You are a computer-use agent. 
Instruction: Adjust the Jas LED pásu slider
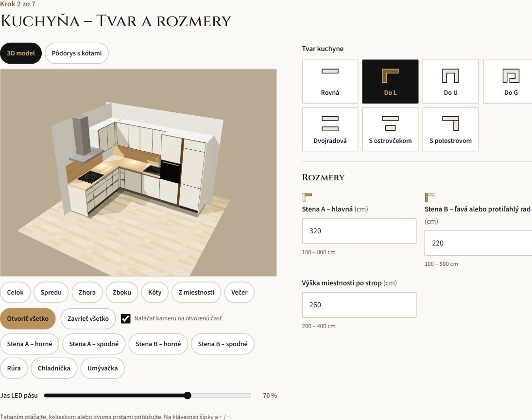[x=148, y=396]
